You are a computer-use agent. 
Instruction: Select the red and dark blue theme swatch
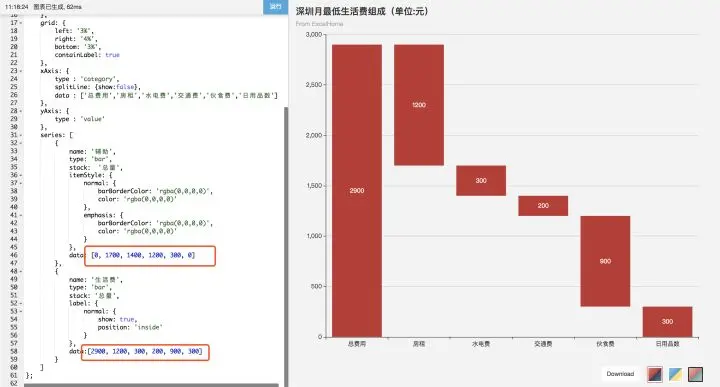tap(655, 374)
